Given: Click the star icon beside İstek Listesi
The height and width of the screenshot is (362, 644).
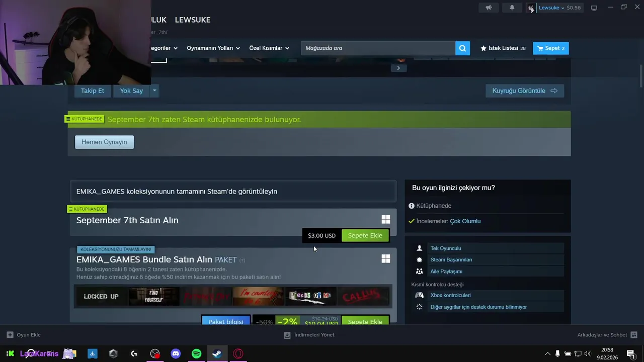Looking at the screenshot, I should click(x=484, y=48).
